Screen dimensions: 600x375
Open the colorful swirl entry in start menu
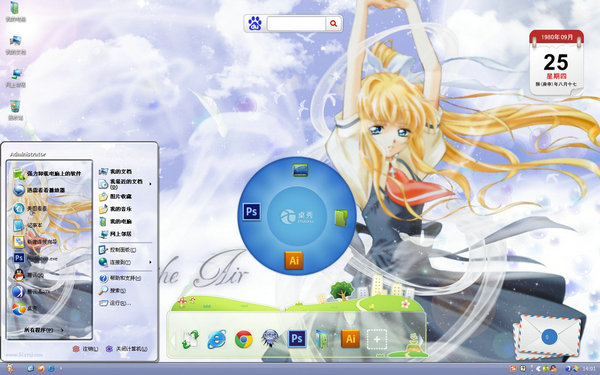25,308
